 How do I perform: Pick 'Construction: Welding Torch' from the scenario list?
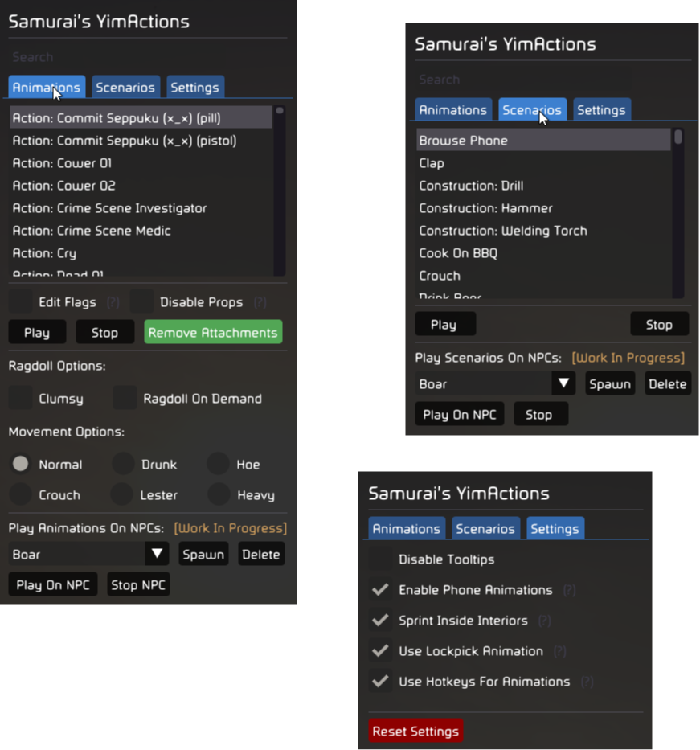tap(502, 231)
